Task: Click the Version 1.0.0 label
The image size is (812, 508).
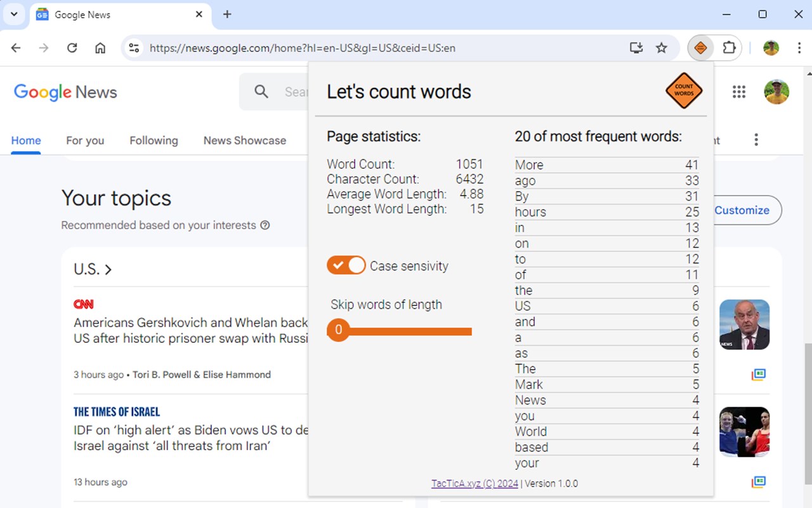Action: point(551,483)
